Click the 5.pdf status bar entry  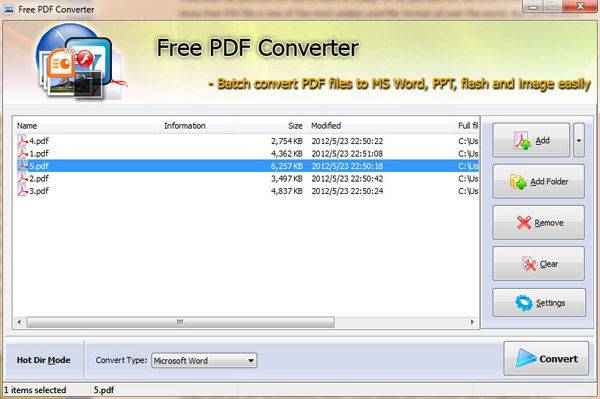(104, 390)
